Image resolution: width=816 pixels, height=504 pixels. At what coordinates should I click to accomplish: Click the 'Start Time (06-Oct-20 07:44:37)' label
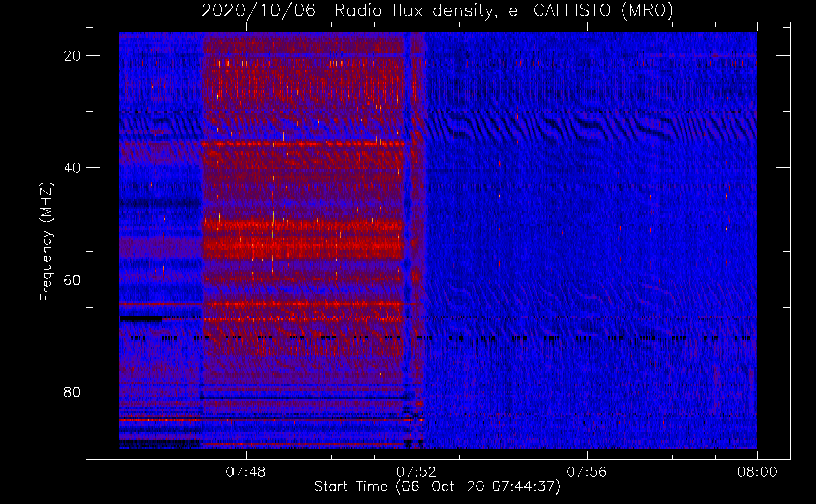[437, 487]
